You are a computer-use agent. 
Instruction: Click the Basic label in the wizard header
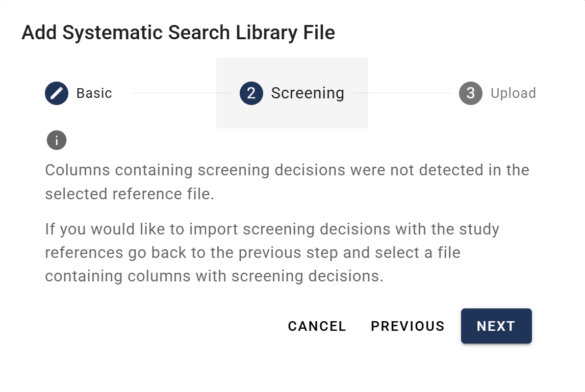point(93,93)
